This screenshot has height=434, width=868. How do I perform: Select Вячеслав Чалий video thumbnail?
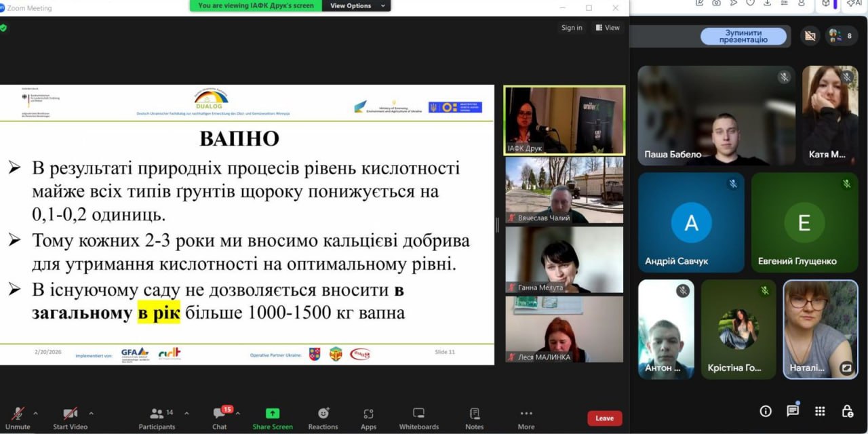(564, 190)
